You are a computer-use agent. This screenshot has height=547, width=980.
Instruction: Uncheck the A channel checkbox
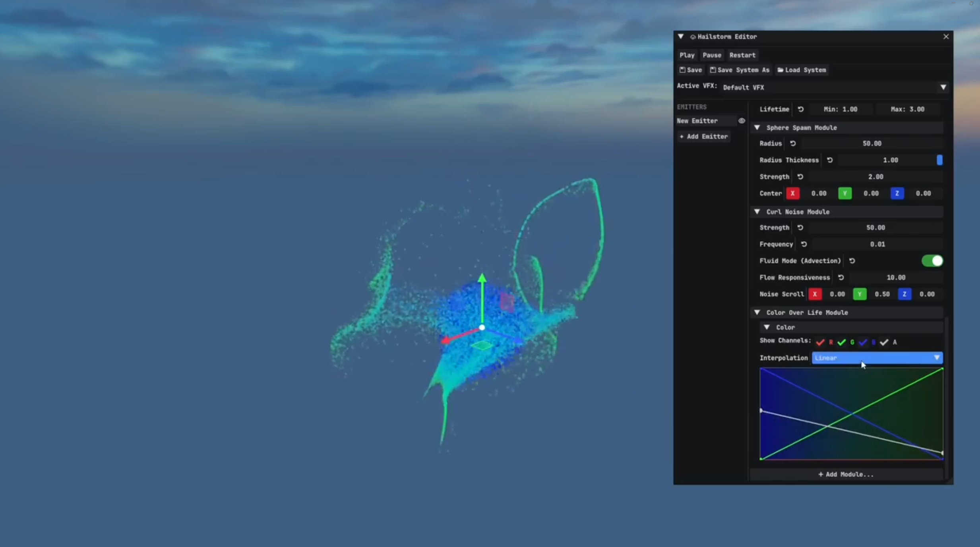click(x=884, y=342)
